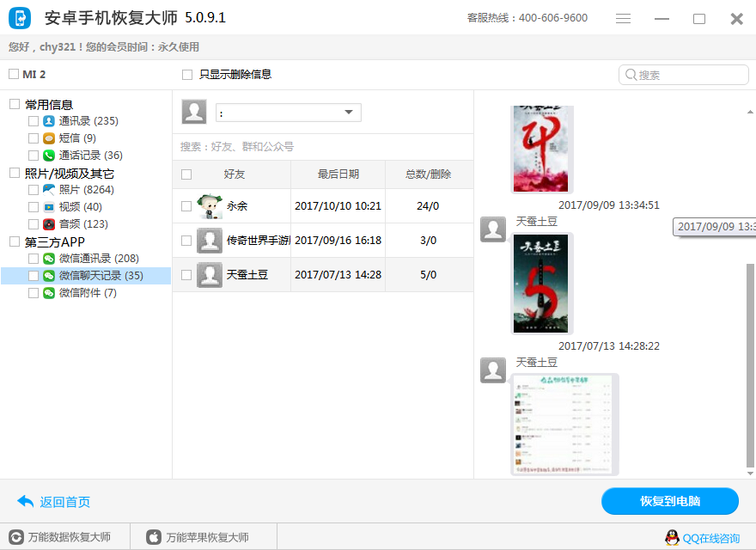Open QQ在线咨询 link
The width and height of the screenshot is (756, 550).
711,538
